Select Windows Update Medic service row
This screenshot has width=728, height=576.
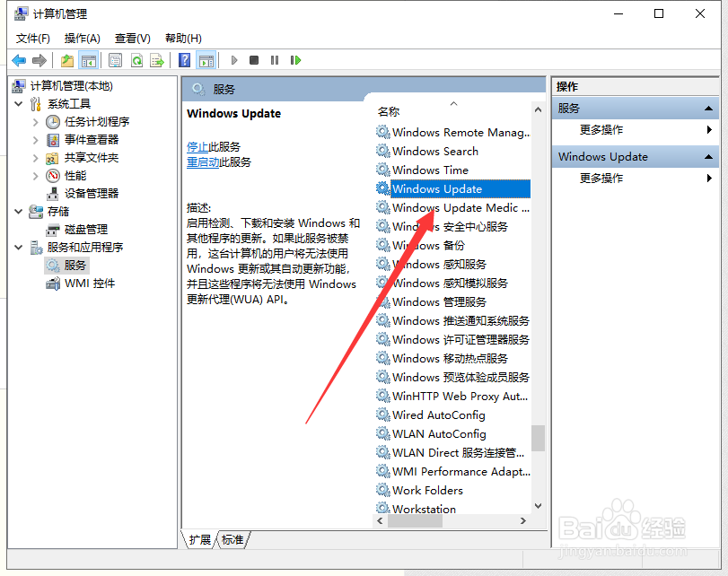pyautogui.click(x=452, y=208)
